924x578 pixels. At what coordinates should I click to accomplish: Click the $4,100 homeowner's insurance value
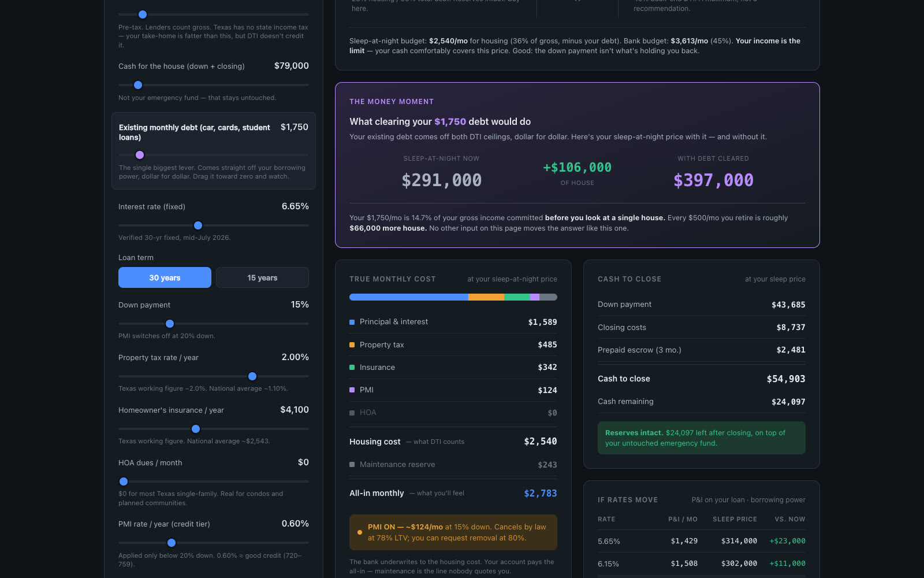click(x=295, y=410)
